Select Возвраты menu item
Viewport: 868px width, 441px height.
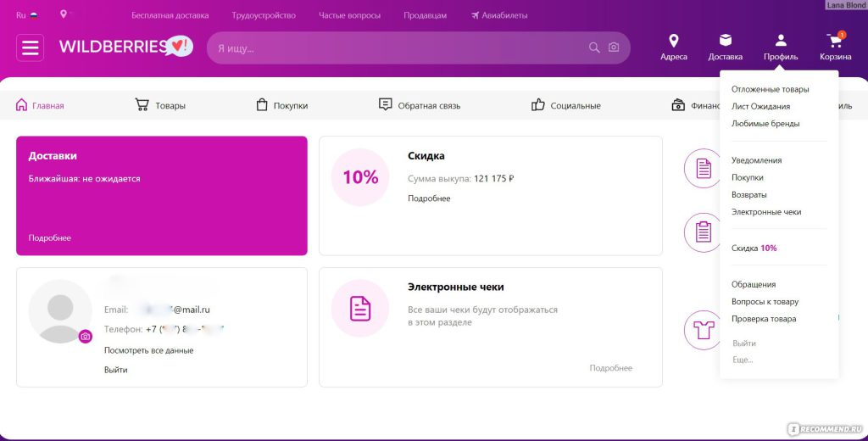click(749, 194)
